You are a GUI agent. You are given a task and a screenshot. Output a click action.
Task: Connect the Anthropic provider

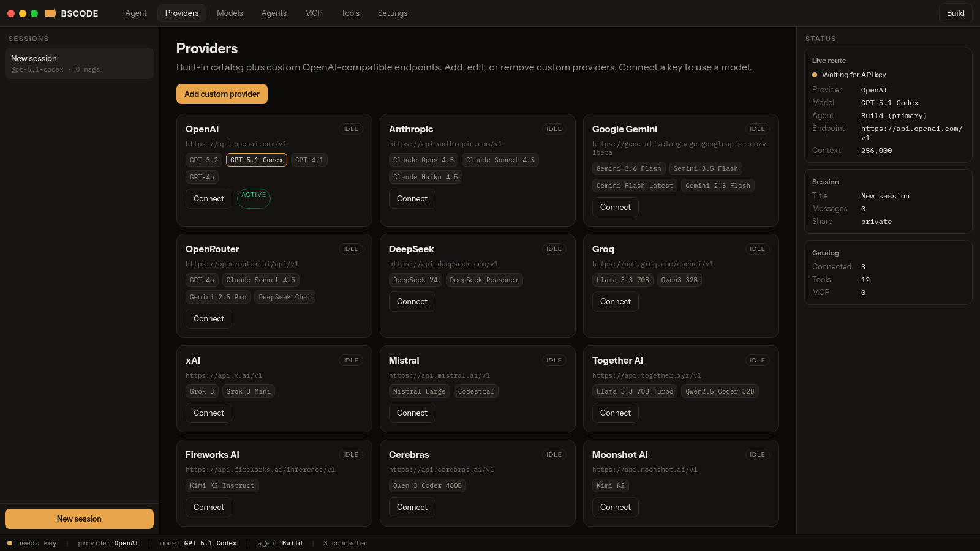pyautogui.click(x=412, y=198)
